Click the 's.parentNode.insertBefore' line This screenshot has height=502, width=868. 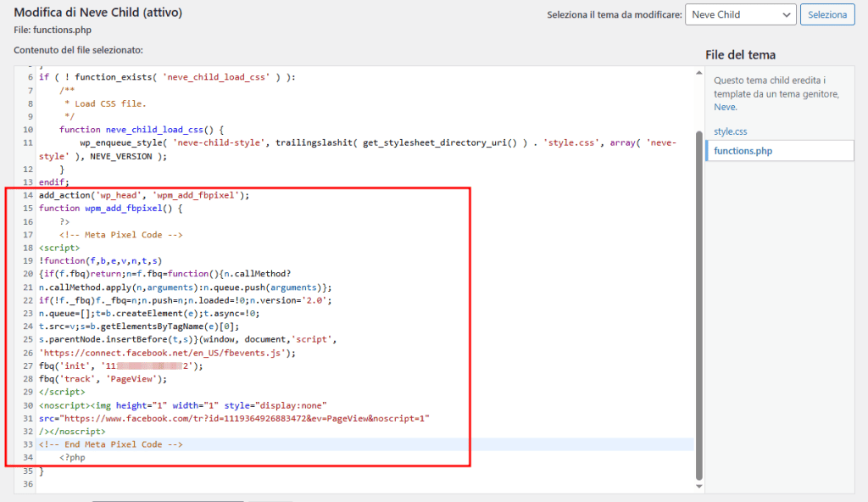[187, 339]
